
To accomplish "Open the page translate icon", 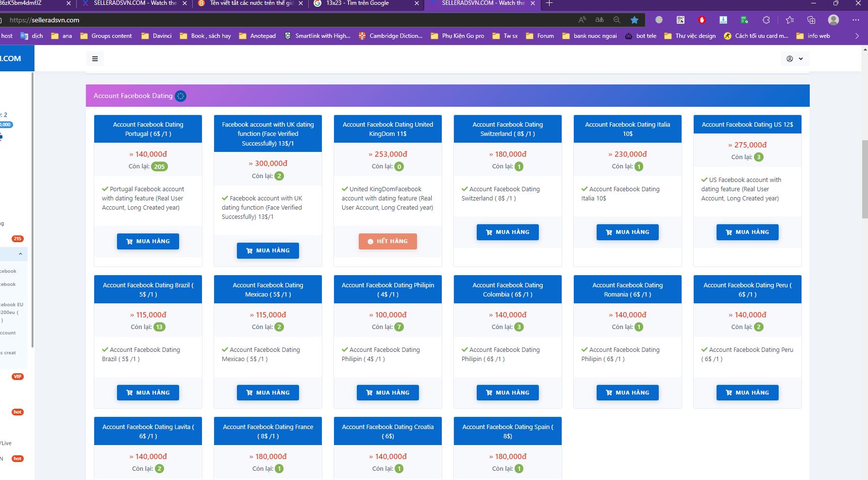I will pyautogui.click(x=600, y=20).
